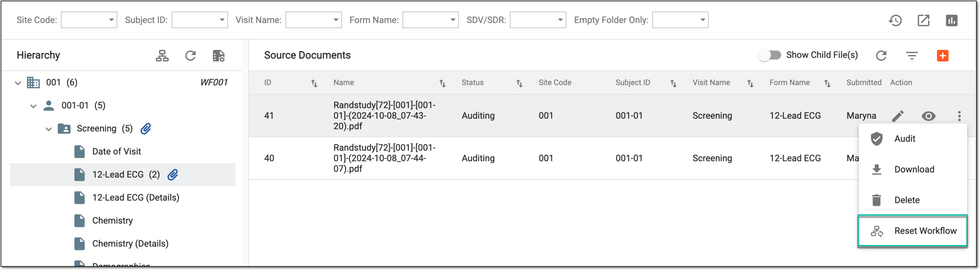Click the subject person icon for 001-01

49,106
